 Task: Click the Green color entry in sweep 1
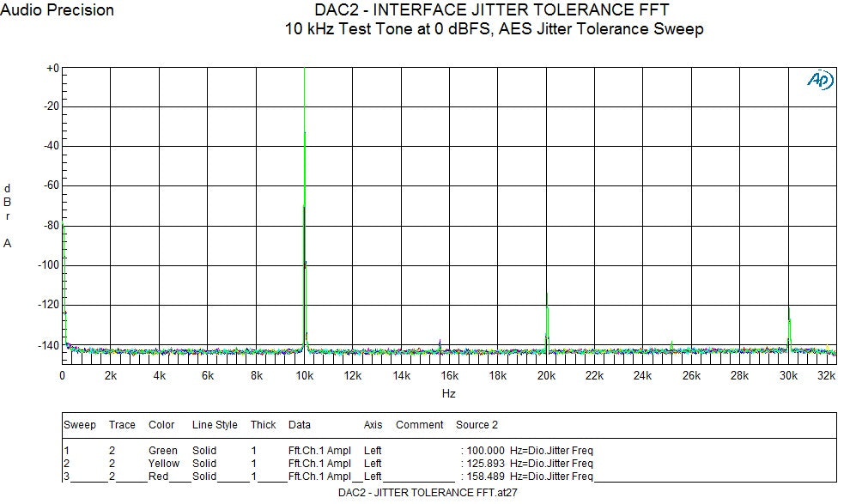[162, 450]
